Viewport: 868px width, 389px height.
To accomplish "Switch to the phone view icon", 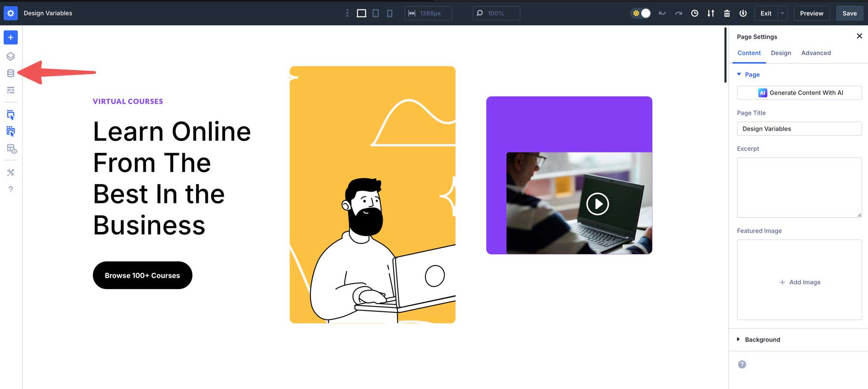I will [390, 13].
